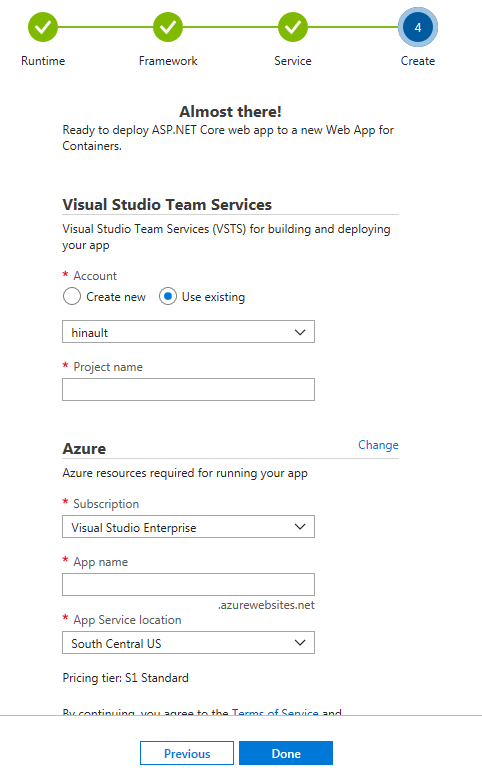Click the Almost there! heading
This screenshot has height=783, width=482.
point(230,111)
